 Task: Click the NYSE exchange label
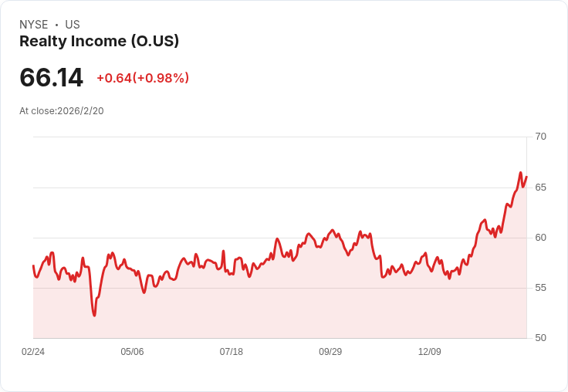click(x=34, y=25)
